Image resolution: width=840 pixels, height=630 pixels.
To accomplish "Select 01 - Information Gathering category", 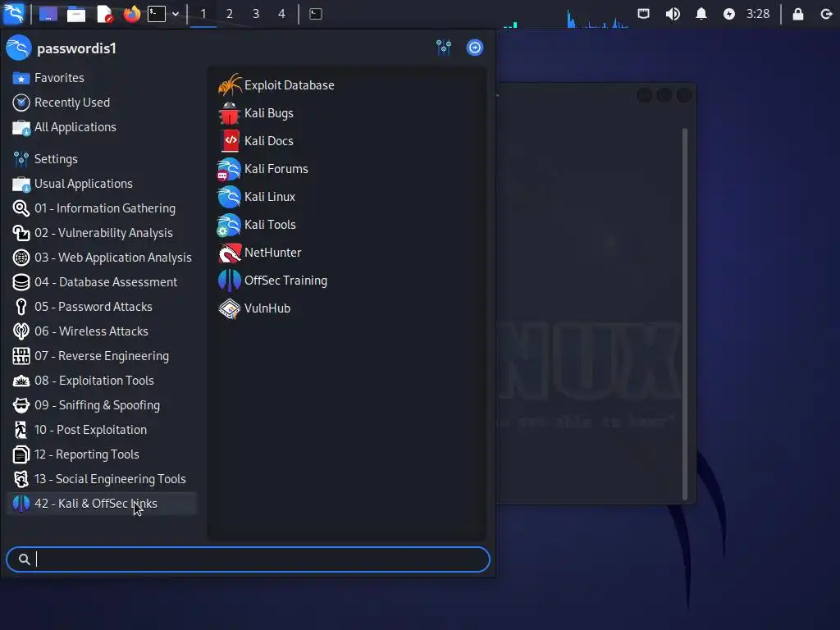I will [102, 208].
